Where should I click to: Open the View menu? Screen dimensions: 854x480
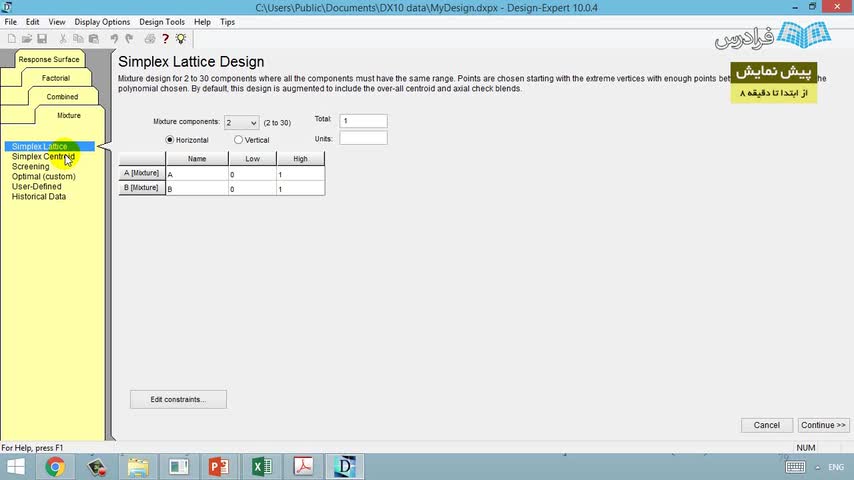click(57, 22)
